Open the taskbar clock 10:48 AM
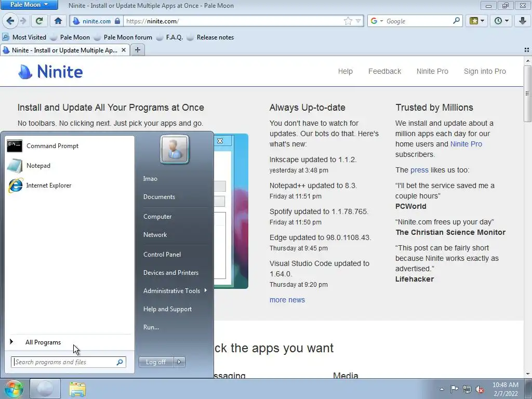 point(505,389)
